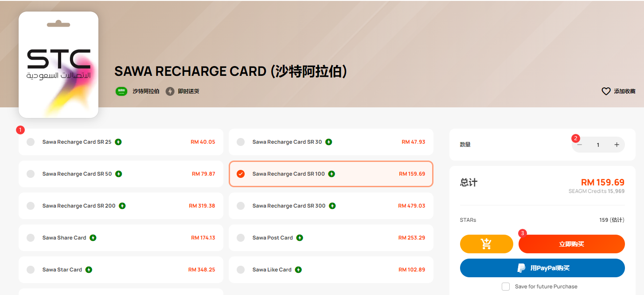Image resolution: width=644 pixels, height=295 pixels.
Task: Click the Saudi Arabia flag icon
Action: (x=121, y=91)
